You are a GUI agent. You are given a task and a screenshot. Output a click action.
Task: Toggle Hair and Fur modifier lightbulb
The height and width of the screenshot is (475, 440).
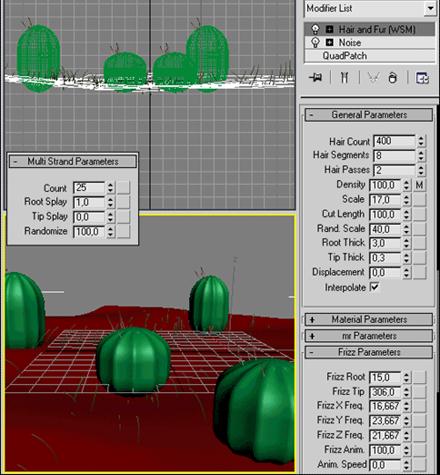(x=315, y=29)
